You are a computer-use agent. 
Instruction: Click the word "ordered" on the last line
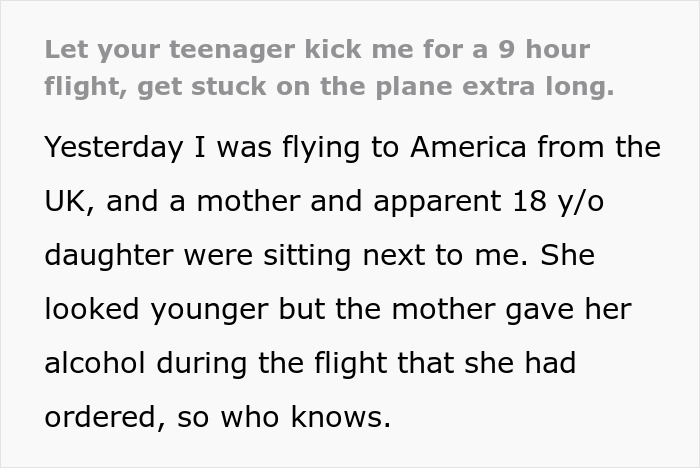tap(100, 417)
